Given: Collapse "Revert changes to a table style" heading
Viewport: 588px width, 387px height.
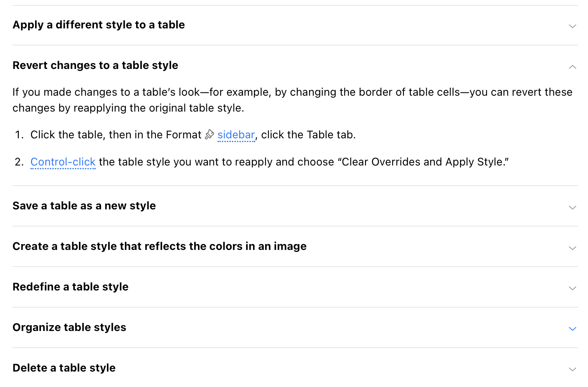Looking at the screenshot, I should coord(95,66).
